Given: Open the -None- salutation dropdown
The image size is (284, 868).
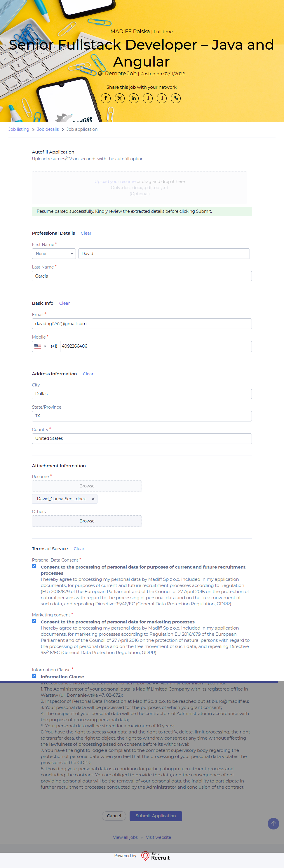Looking at the screenshot, I should pos(54,254).
